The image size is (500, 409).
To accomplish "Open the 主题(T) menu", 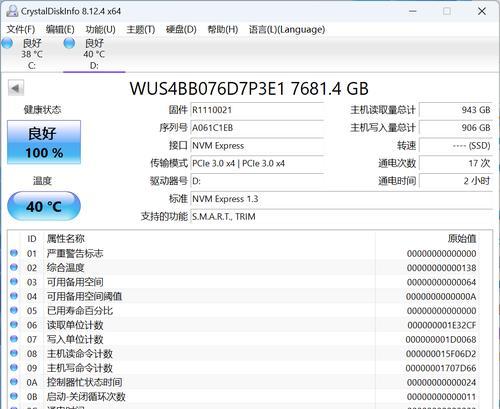I will tap(141, 29).
